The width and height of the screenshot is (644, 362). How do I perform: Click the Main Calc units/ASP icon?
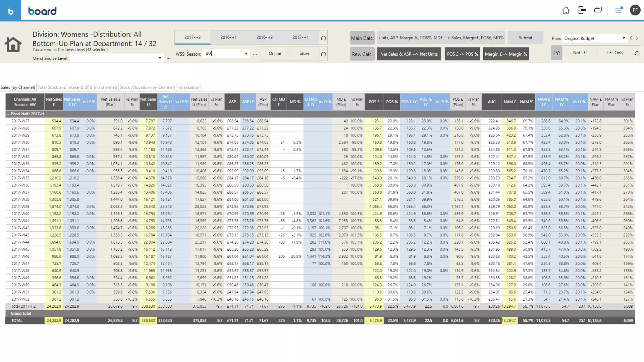tap(441, 38)
